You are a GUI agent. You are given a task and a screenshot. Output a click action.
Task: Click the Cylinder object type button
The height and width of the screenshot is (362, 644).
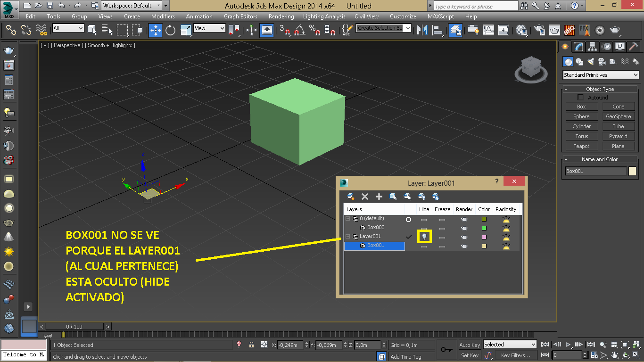pyautogui.click(x=581, y=126)
